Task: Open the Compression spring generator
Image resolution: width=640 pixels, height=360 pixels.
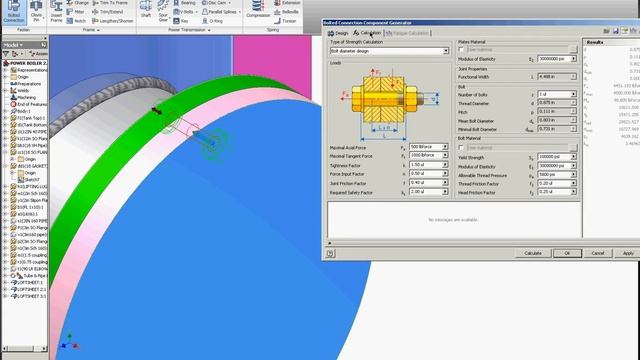Action: click(258, 10)
